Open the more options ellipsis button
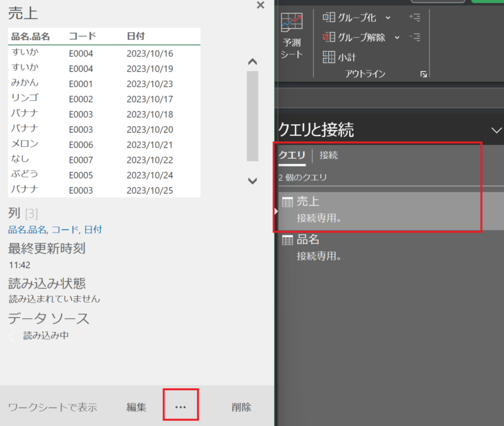504x426 pixels. [181, 407]
